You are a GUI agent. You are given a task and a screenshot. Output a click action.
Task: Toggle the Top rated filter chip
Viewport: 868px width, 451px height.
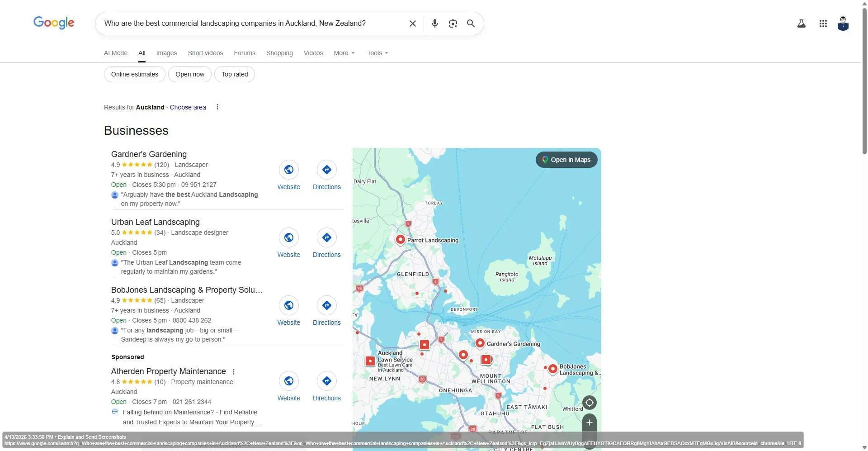pos(235,74)
